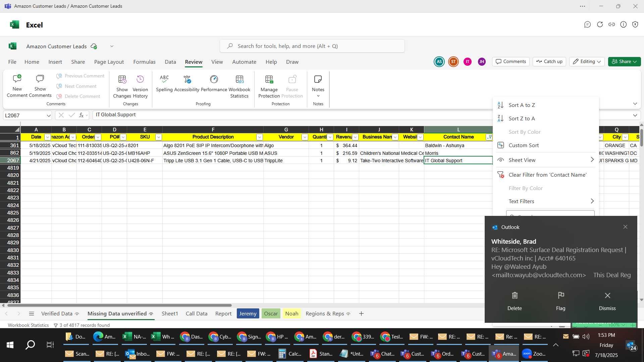Close the Outlook notification
The height and width of the screenshot is (362, 644).
(625, 227)
